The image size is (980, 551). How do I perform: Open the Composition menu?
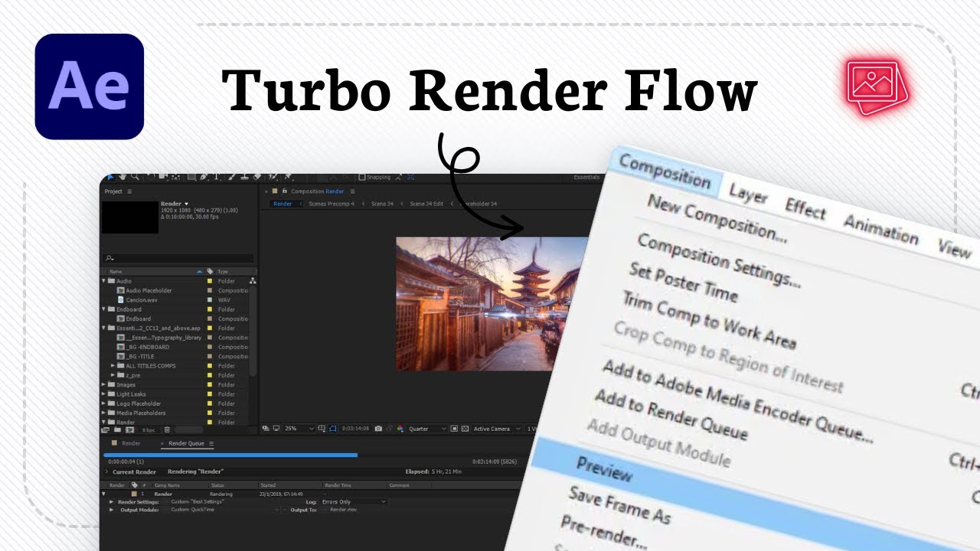point(665,173)
